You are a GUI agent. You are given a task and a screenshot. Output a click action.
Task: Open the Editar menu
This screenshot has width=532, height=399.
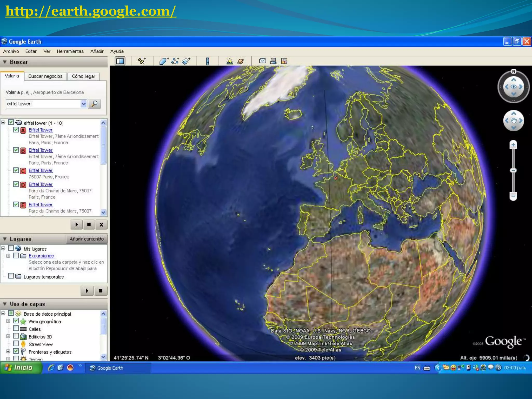pos(31,51)
